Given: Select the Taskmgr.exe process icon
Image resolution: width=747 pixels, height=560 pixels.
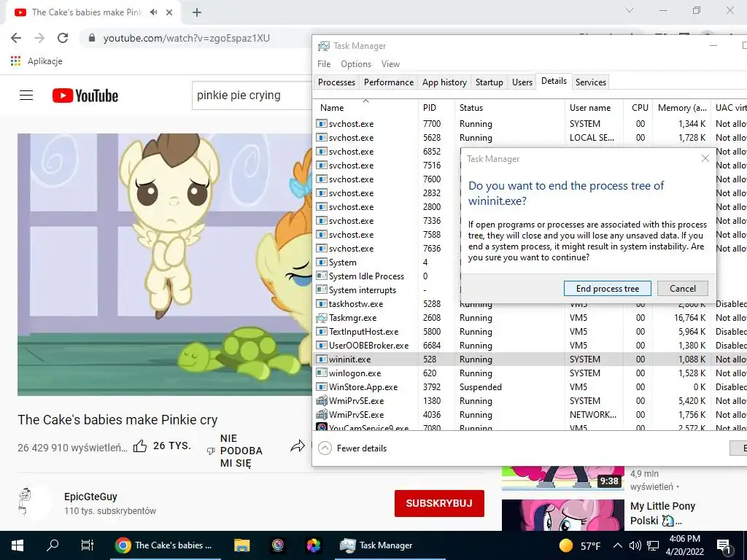Looking at the screenshot, I should (322, 318).
